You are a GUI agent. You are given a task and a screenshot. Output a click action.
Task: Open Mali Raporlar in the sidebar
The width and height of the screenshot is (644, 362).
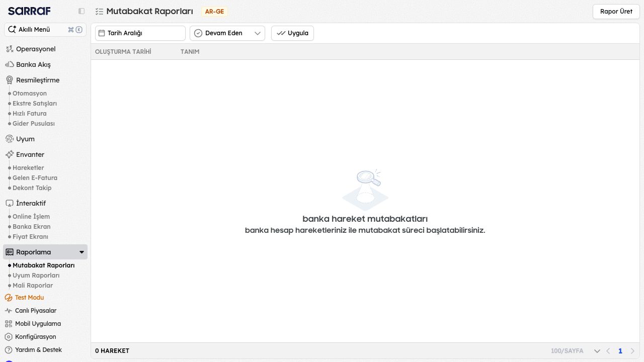tap(33, 286)
